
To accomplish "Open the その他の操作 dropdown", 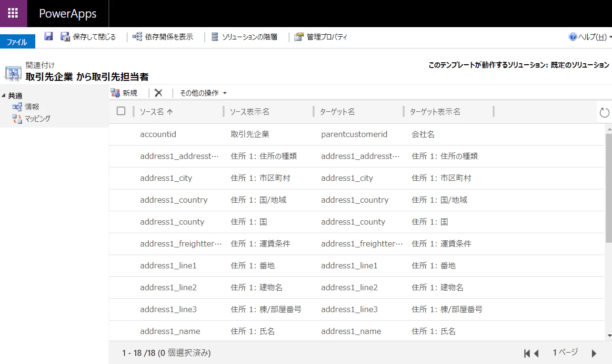I will [x=203, y=93].
